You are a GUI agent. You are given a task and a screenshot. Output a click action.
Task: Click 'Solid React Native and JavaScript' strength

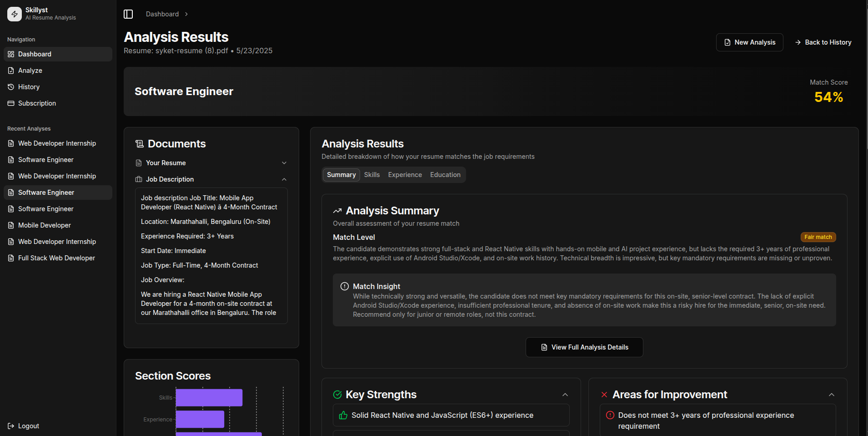tap(451, 415)
